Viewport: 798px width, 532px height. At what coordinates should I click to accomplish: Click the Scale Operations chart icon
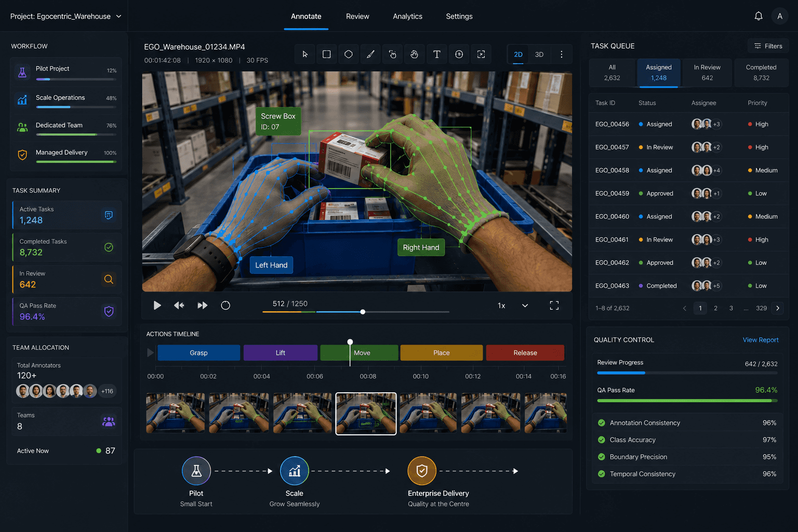click(22, 100)
